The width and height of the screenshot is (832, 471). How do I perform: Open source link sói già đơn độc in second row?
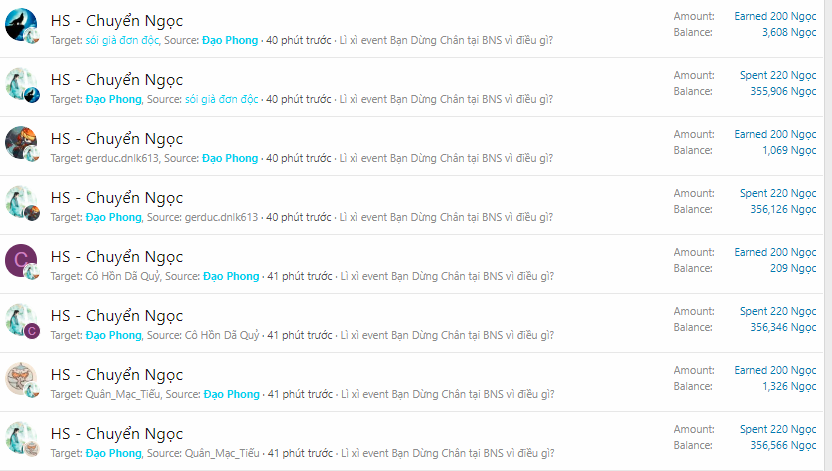(221, 99)
